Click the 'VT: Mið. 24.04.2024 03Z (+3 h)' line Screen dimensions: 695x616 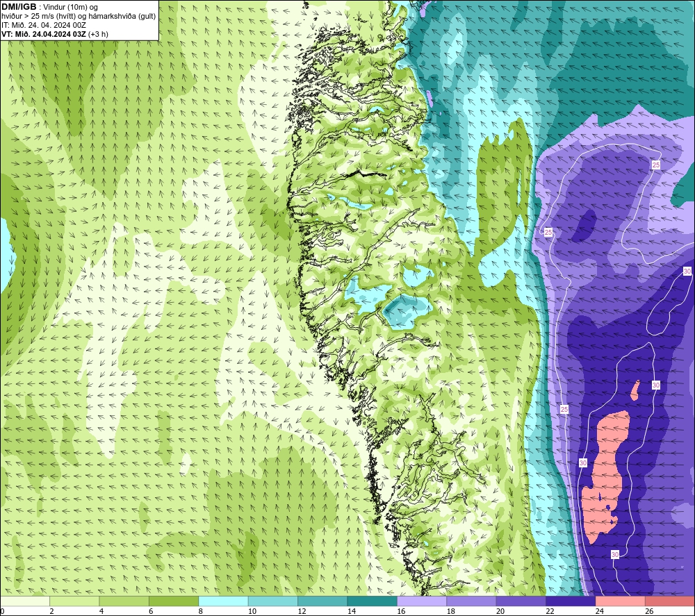pos(54,34)
